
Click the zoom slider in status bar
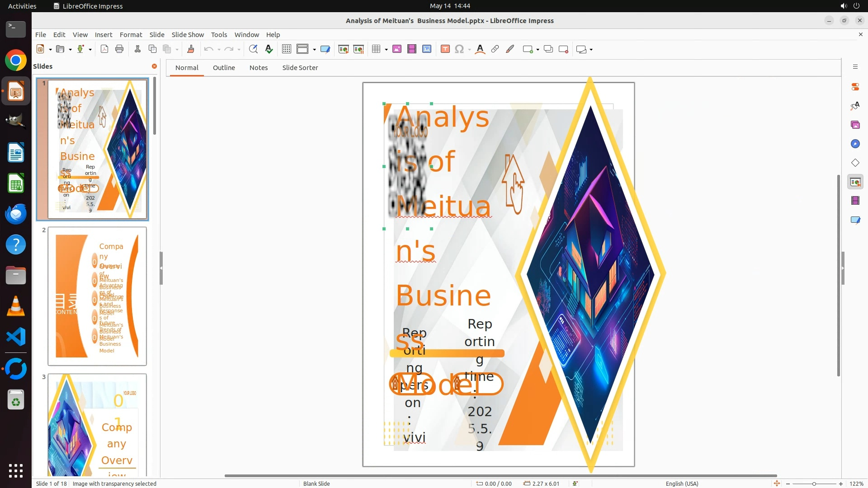(814, 483)
